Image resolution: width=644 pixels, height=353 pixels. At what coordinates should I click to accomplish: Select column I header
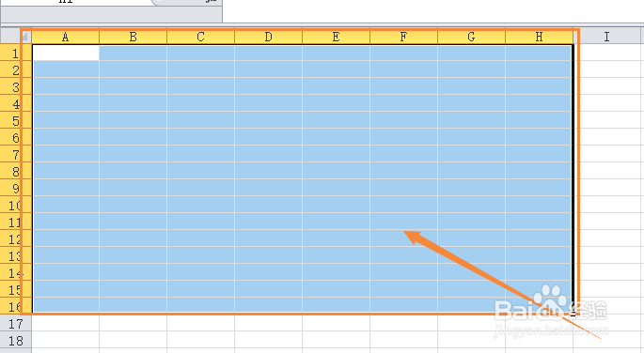coord(607,37)
